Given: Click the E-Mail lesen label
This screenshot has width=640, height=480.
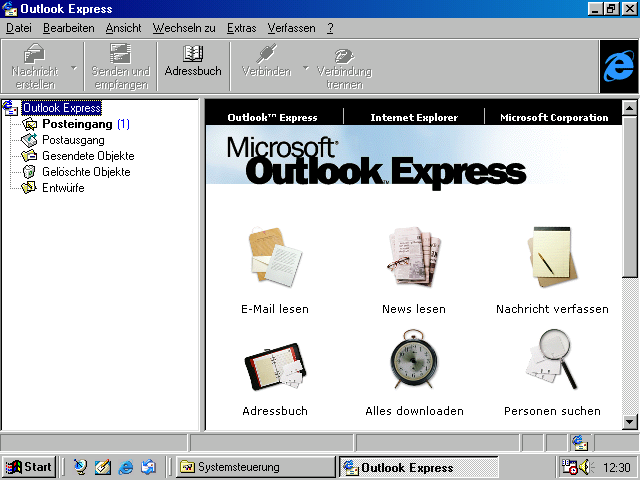Looking at the screenshot, I should click(275, 309).
